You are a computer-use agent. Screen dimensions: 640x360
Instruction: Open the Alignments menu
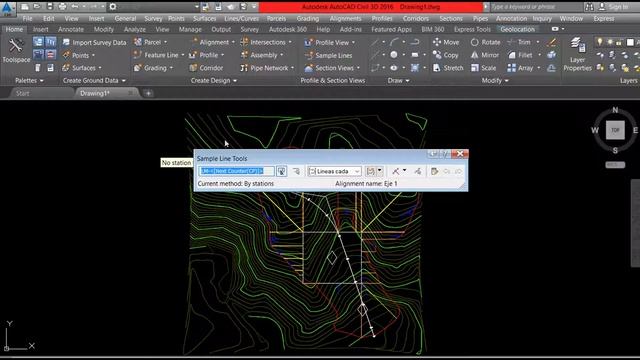pyautogui.click(x=345, y=18)
